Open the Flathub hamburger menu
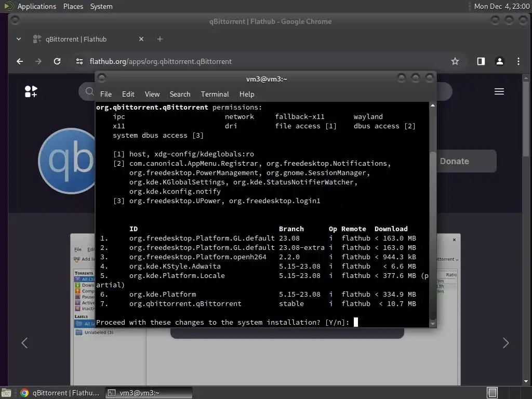 [499, 91]
